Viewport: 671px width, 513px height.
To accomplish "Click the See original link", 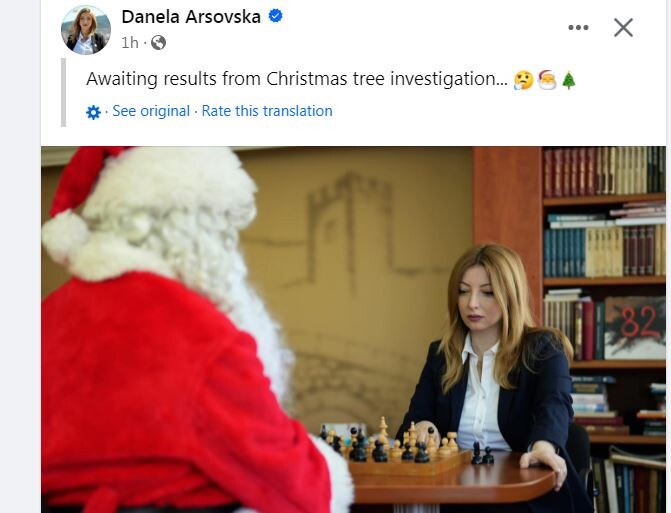I will (x=151, y=111).
